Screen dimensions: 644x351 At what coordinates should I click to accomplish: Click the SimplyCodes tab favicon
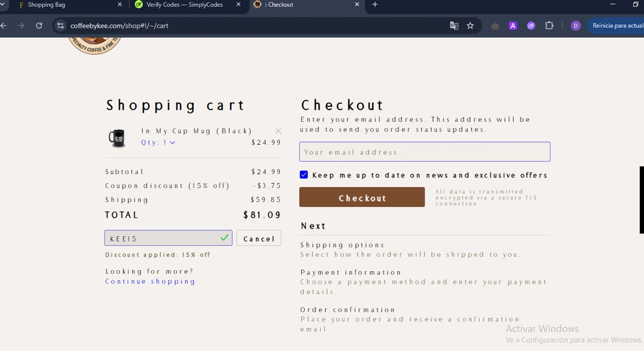tap(139, 4)
